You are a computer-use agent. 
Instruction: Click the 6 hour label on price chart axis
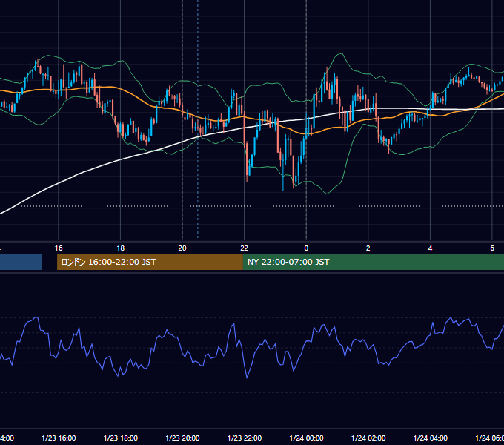(x=492, y=248)
